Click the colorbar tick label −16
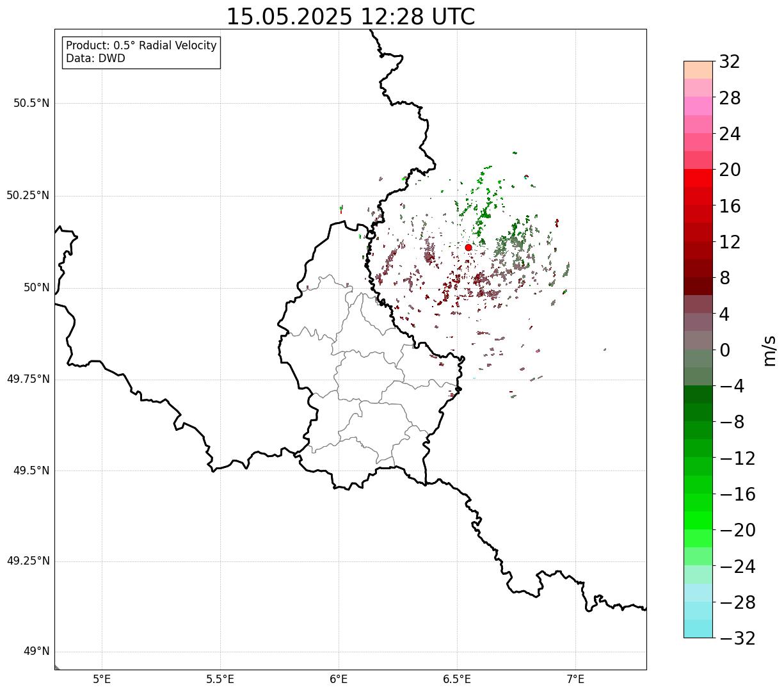The width and height of the screenshot is (784, 692). pos(737,494)
